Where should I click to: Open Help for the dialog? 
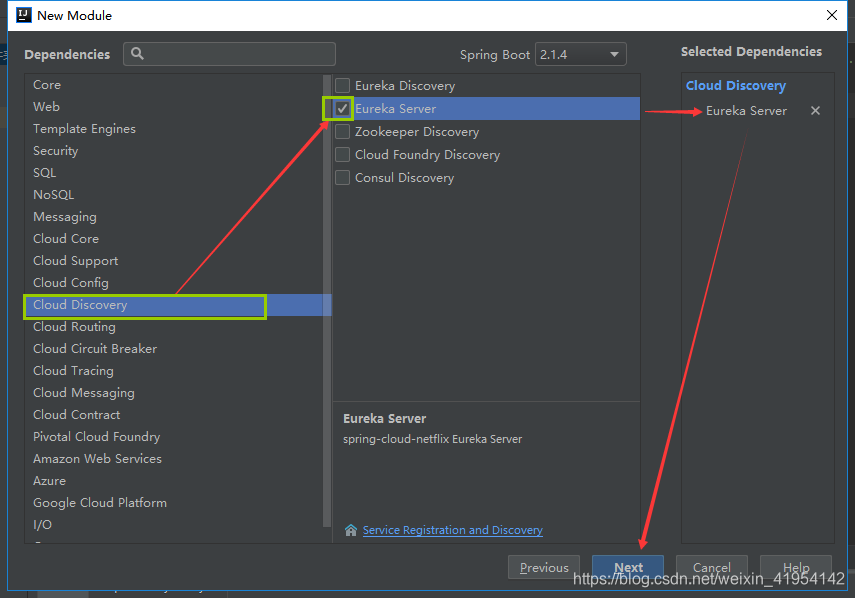796,567
